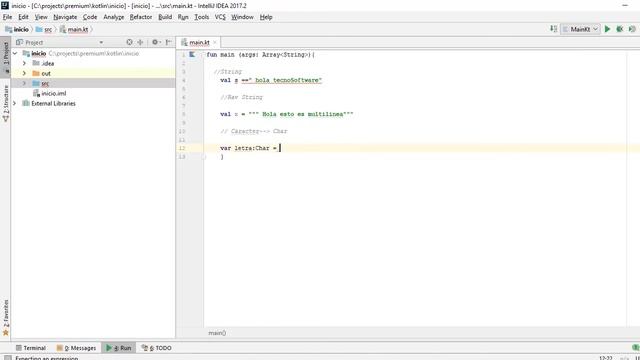This screenshot has width=640, height=360.
Task: Toggle the Structure tool window side tab
Action: coord(5,103)
